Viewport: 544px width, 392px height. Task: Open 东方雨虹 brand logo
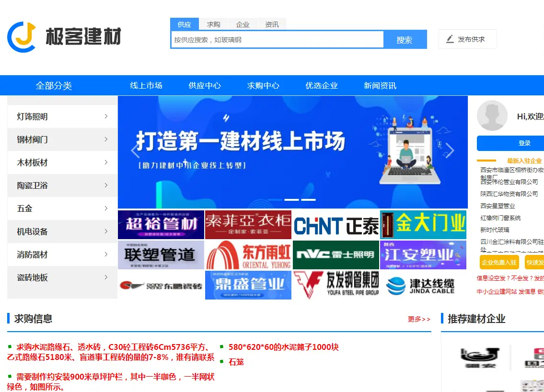[x=248, y=255]
